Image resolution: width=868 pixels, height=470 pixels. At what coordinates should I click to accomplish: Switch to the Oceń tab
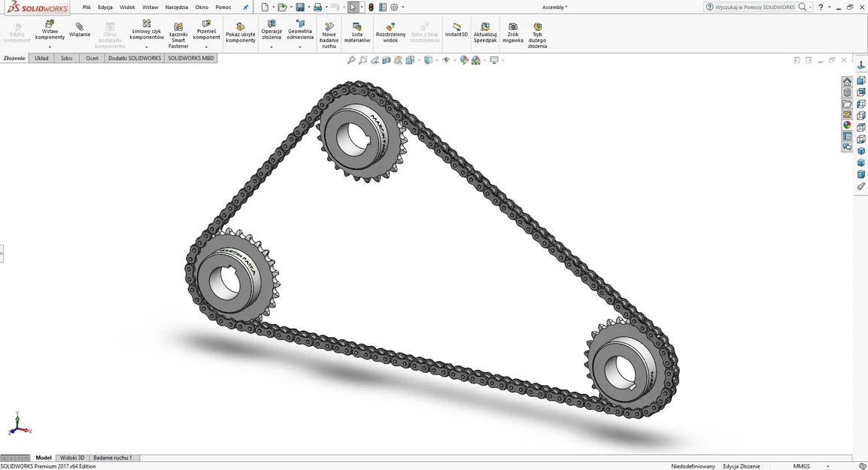click(x=92, y=58)
